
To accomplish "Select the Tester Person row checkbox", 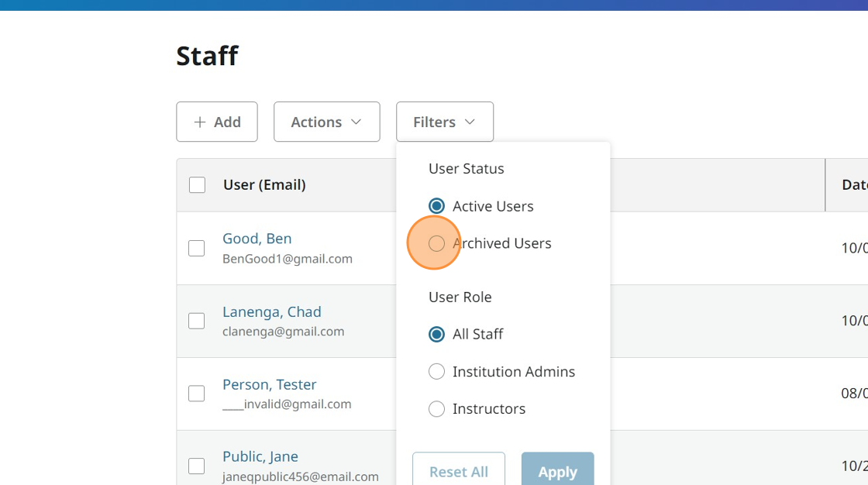I will point(197,394).
